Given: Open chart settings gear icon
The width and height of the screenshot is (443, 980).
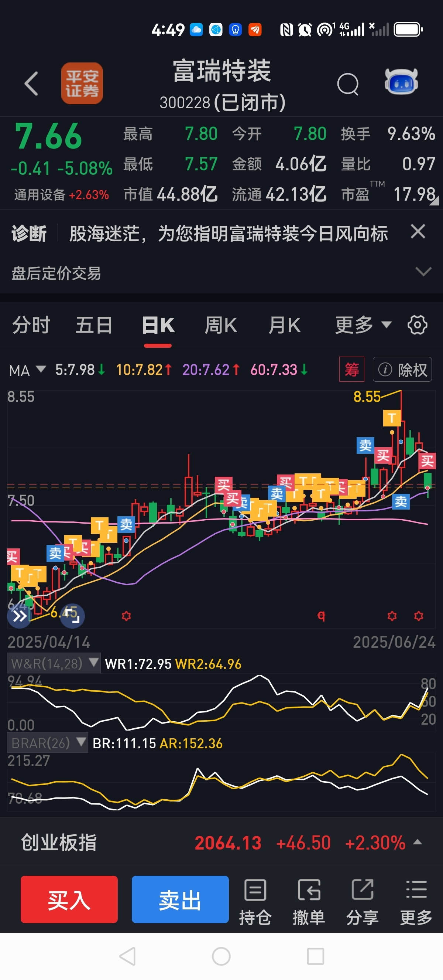Looking at the screenshot, I should 417,325.
